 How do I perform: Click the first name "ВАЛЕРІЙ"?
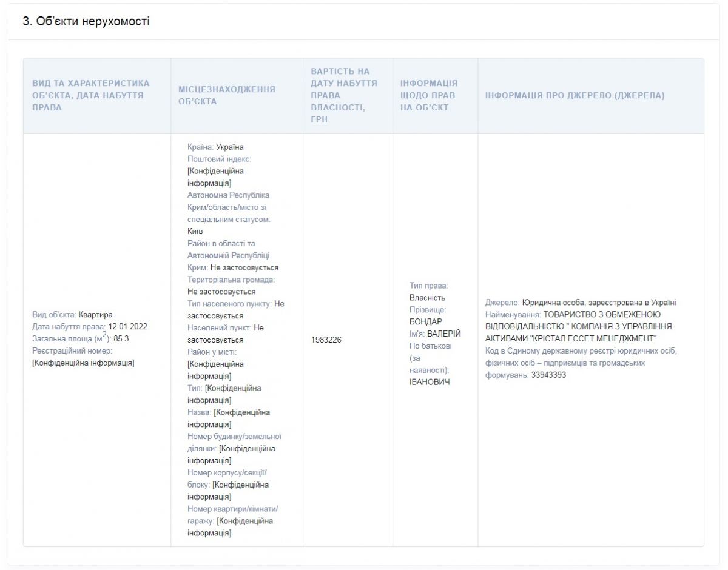click(x=444, y=334)
